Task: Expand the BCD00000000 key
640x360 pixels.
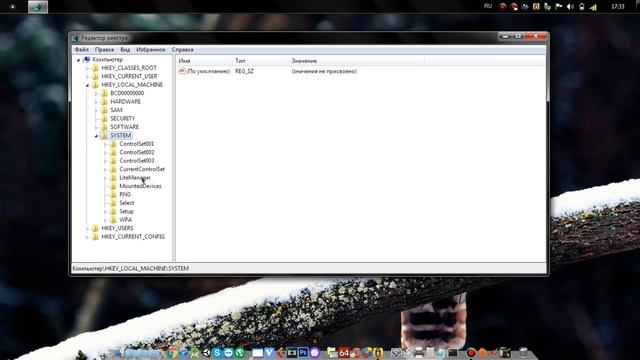Action: tap(96, 93)
